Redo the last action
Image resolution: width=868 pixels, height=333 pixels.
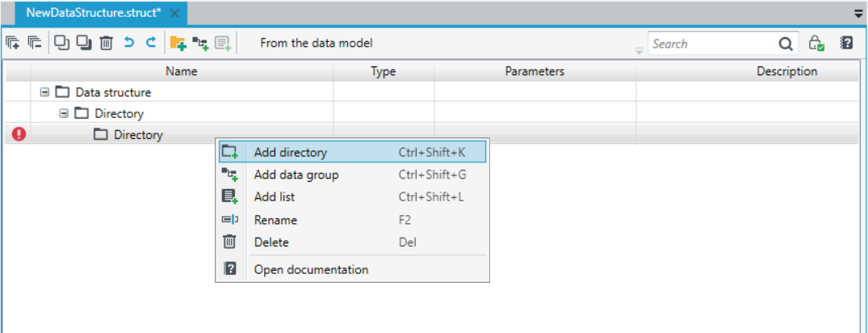tap(150, 43)
